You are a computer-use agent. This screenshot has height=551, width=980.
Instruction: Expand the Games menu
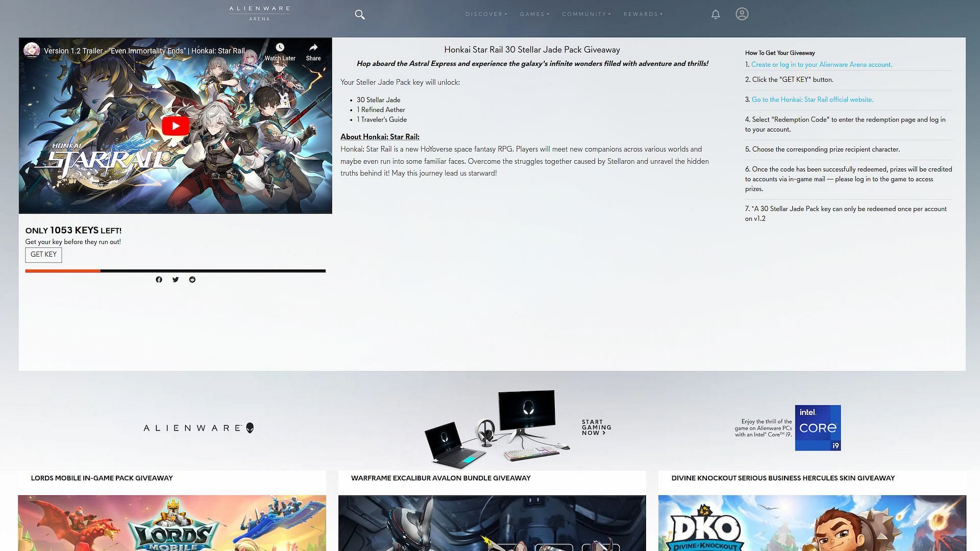[x=534, y=14]
